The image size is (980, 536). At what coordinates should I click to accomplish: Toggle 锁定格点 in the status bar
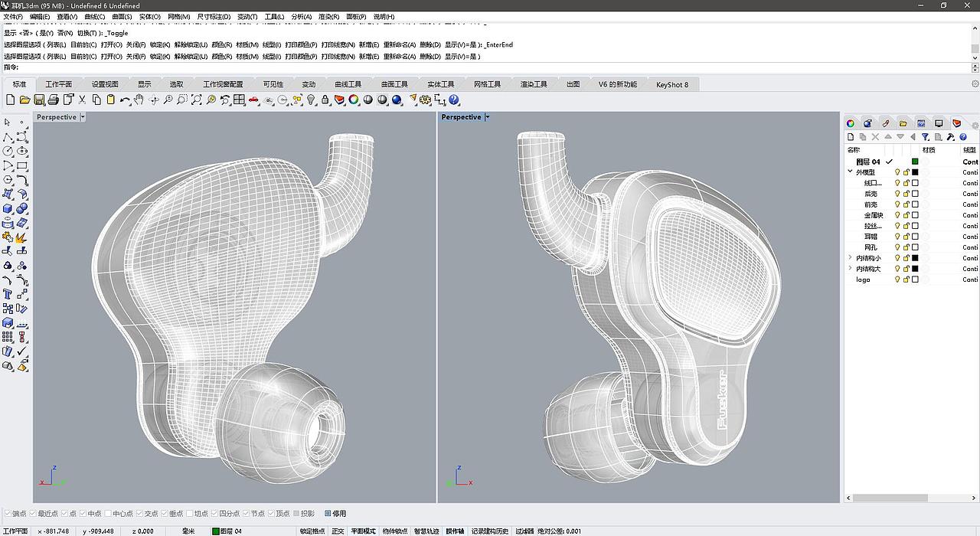(312, 531)
